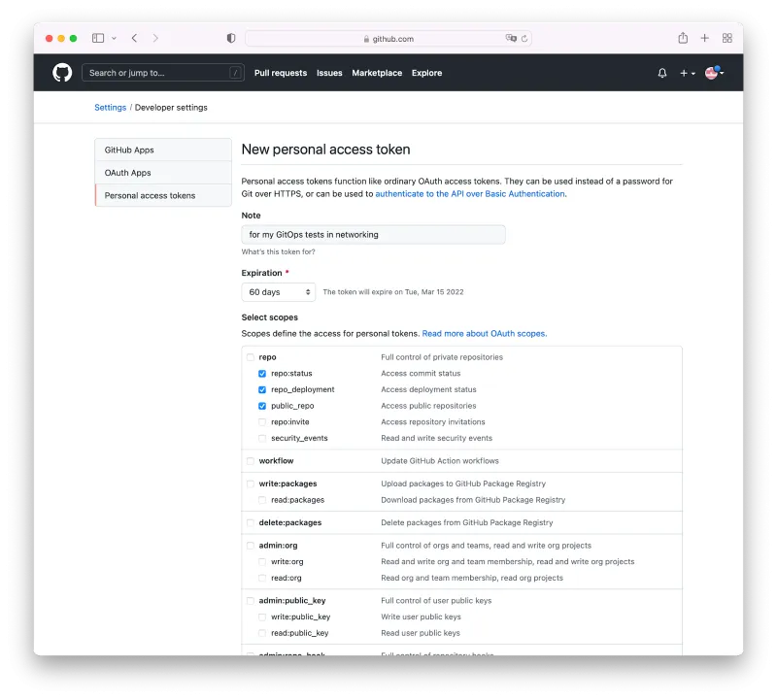Select OAuth Apps in the sidebar
777x700 pixels.
128,173
